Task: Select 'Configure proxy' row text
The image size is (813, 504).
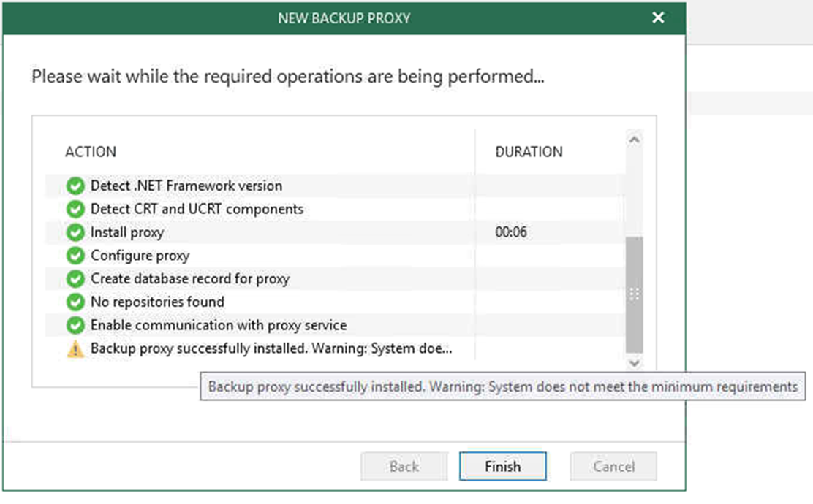Action: (140, 256)
